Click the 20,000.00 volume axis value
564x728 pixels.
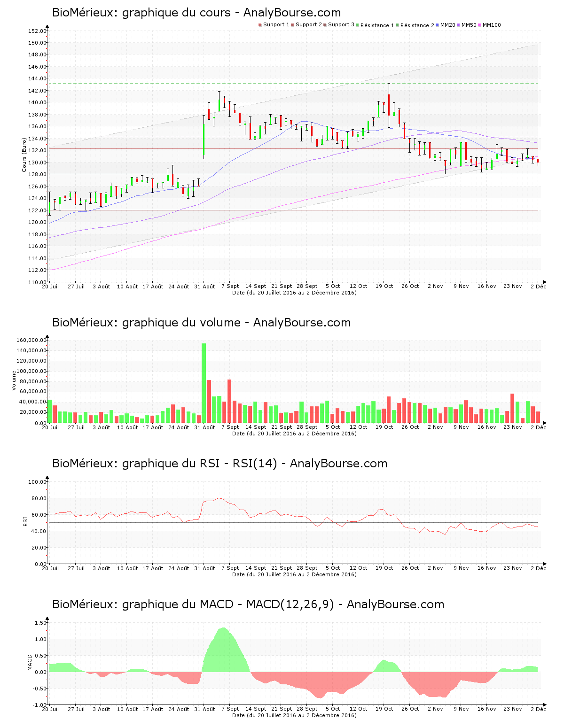pos(33,412)
